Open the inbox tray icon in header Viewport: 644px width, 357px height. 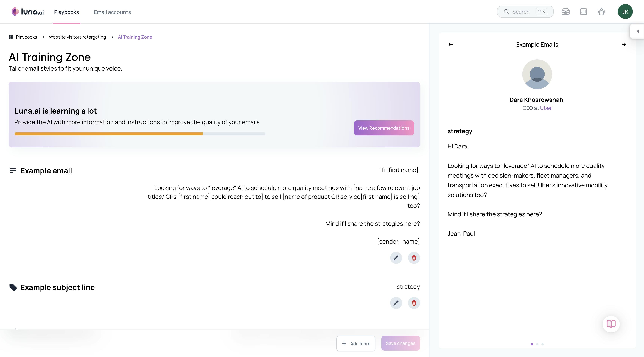click(x=565, y=12)
